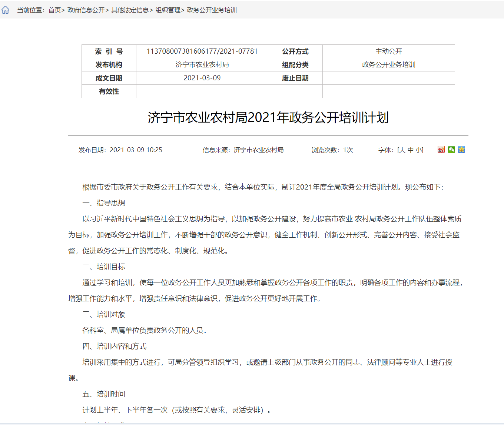Navigate to 其他法定信息 breadcrumb
This screenshot has height=425, width=504.
click(130, 10)
